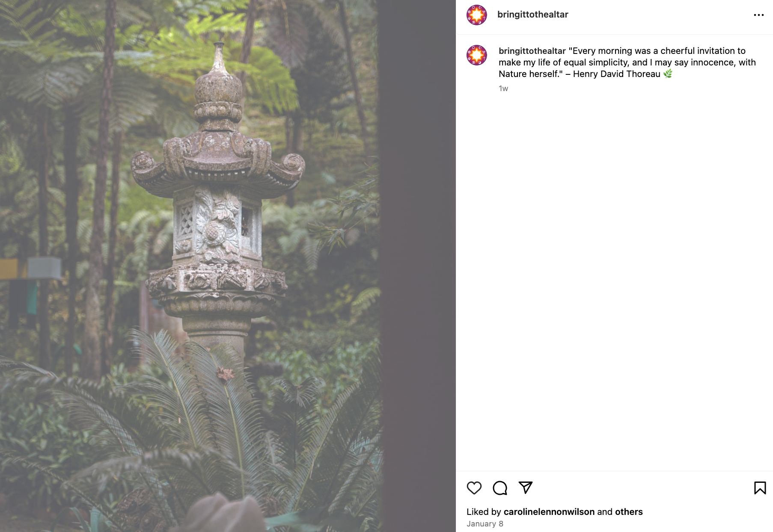773x532 pixels.
Task: Click the leaf emoji in the caption
Action: (668, 74)
